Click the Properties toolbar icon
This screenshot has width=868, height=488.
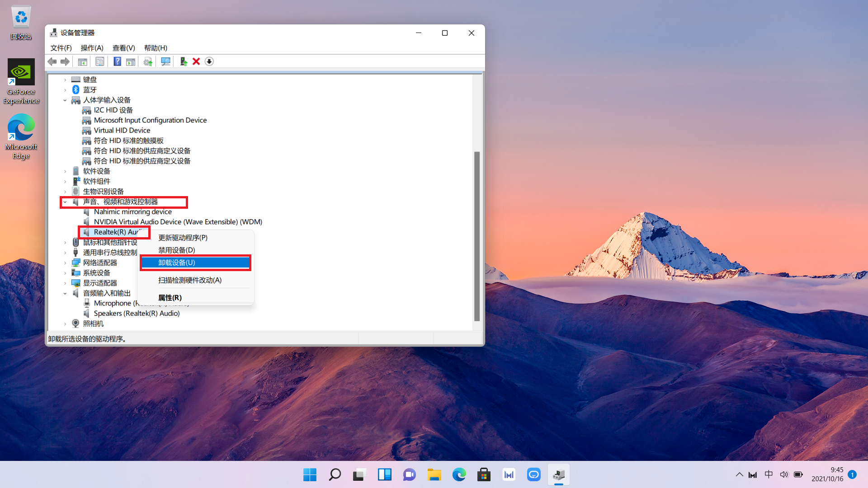coord(100,61)
